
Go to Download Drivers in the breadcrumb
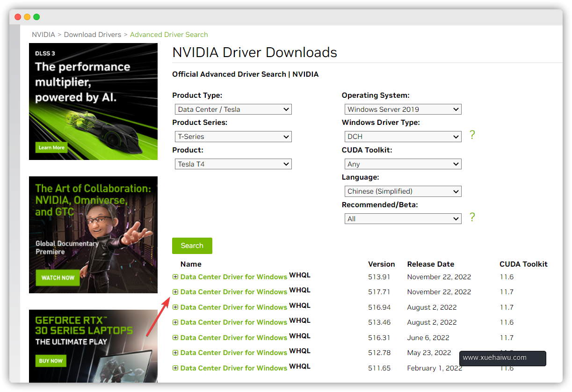[x=93, y=35]
